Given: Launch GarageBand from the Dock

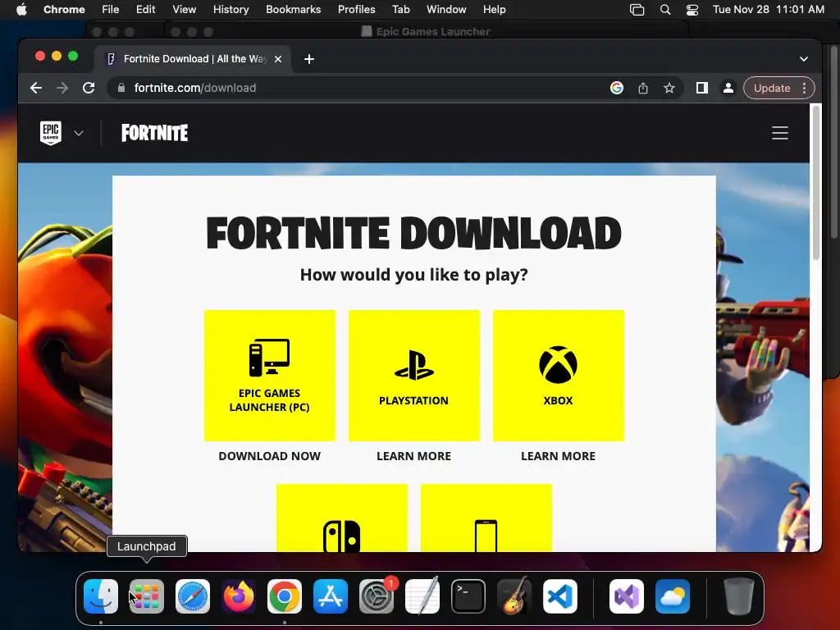Looking at the screenshot, I should coord(514,596).
